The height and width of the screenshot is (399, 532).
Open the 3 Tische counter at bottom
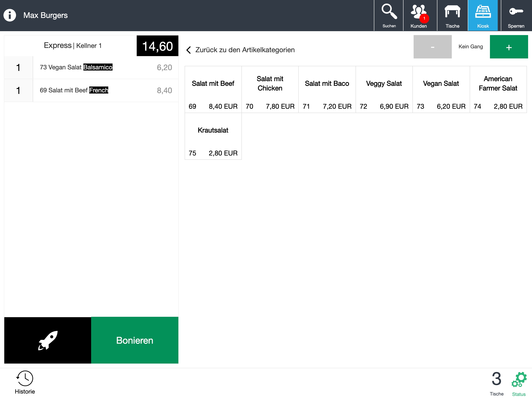click(x=496, y=383)
